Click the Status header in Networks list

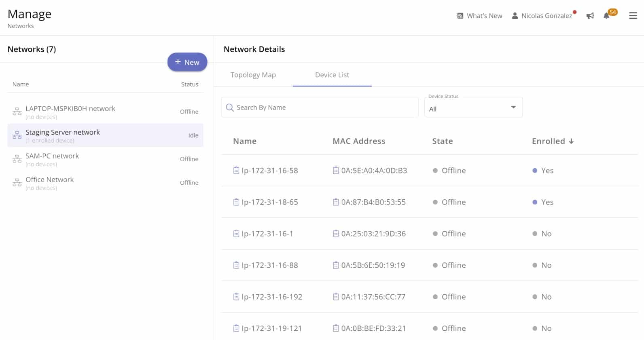pos(190,84)
